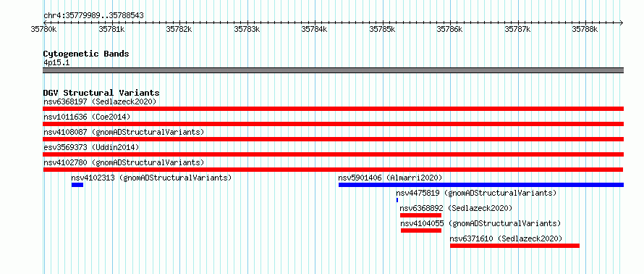Select the red bar under nsv4104055

[421, 231]
